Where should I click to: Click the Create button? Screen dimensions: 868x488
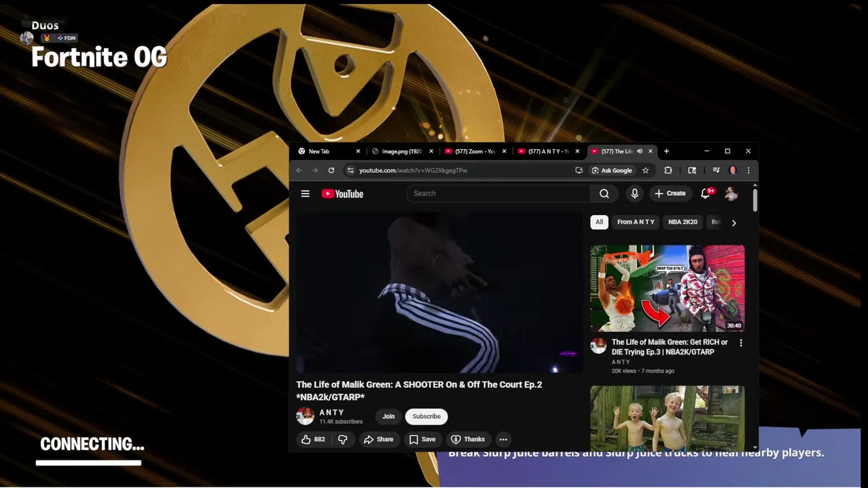(670, 194)
